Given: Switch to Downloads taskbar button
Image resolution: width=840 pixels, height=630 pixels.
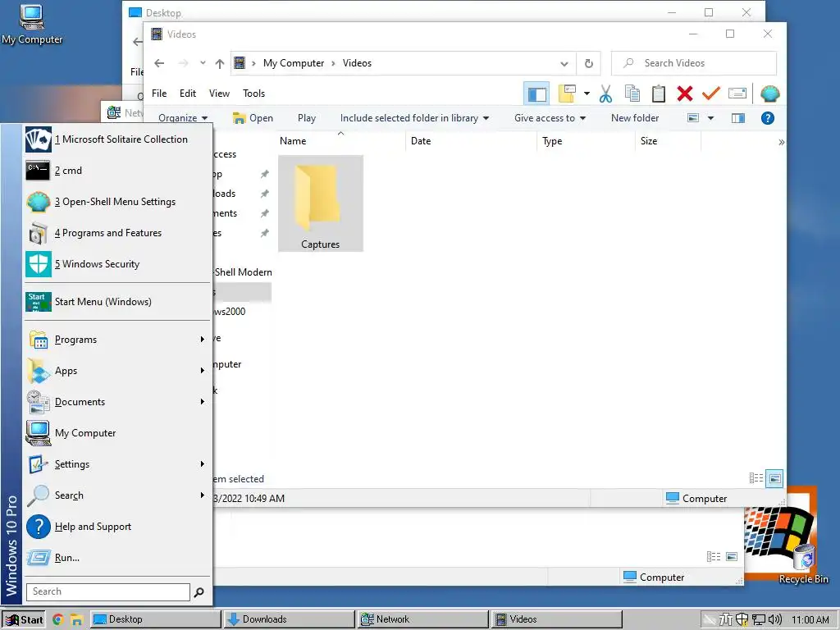Looking at the screenshot, I should (x=290, y=619).
